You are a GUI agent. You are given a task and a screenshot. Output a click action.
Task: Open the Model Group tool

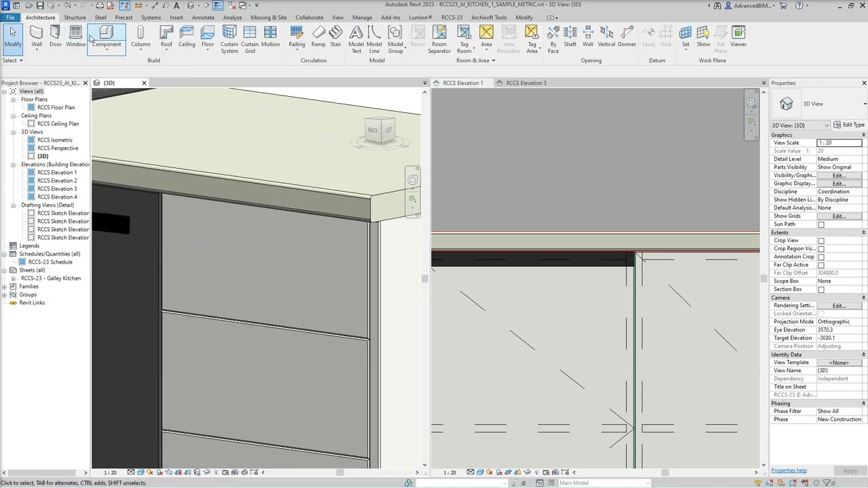click(395, 40)
